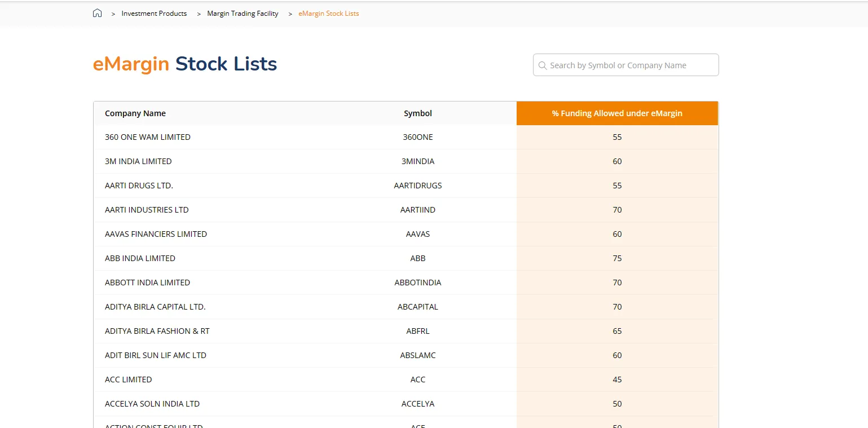Click the ACC symbol cell
This screenshot has height=428, width=868.
[x=418, y=380]
